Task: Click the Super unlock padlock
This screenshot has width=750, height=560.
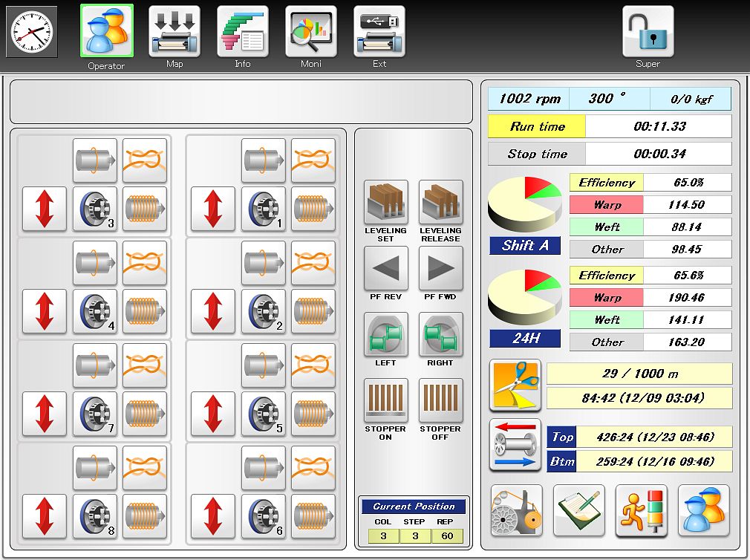Action: coord(648,31)
